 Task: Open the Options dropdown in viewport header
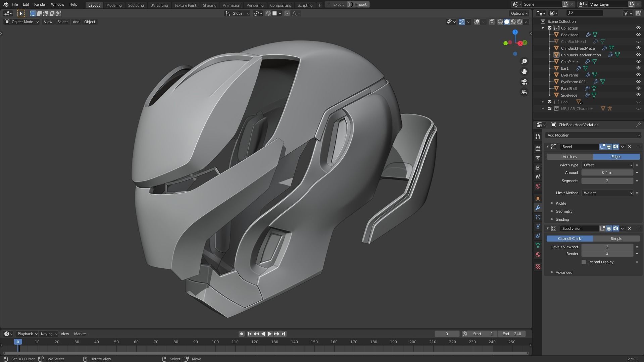519,13
